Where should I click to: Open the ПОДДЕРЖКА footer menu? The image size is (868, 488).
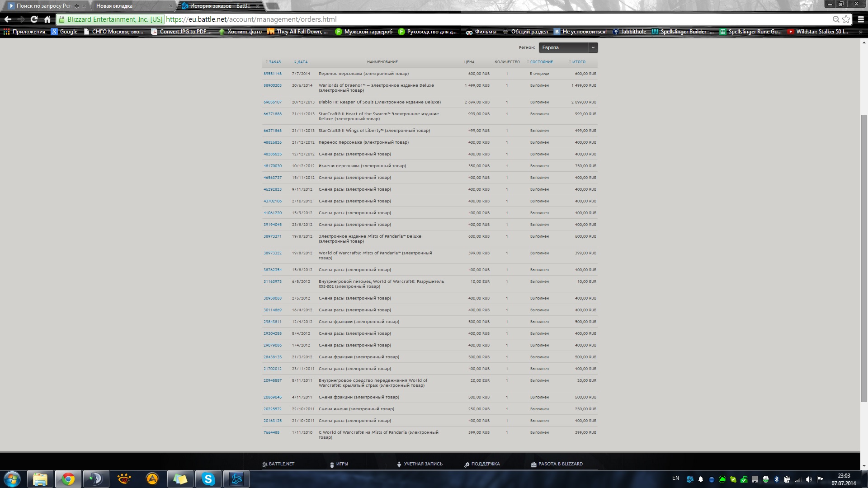(x=482, y=464)
